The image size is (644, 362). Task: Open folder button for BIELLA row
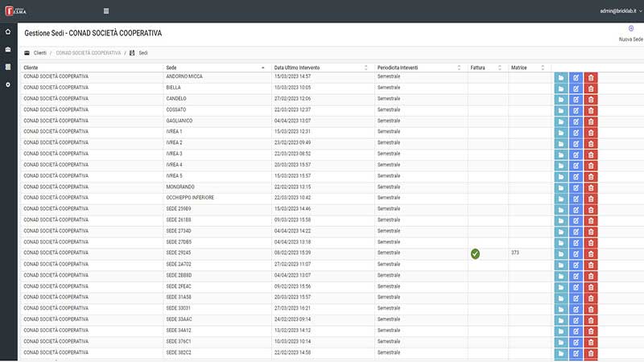(x=561, y=88)
